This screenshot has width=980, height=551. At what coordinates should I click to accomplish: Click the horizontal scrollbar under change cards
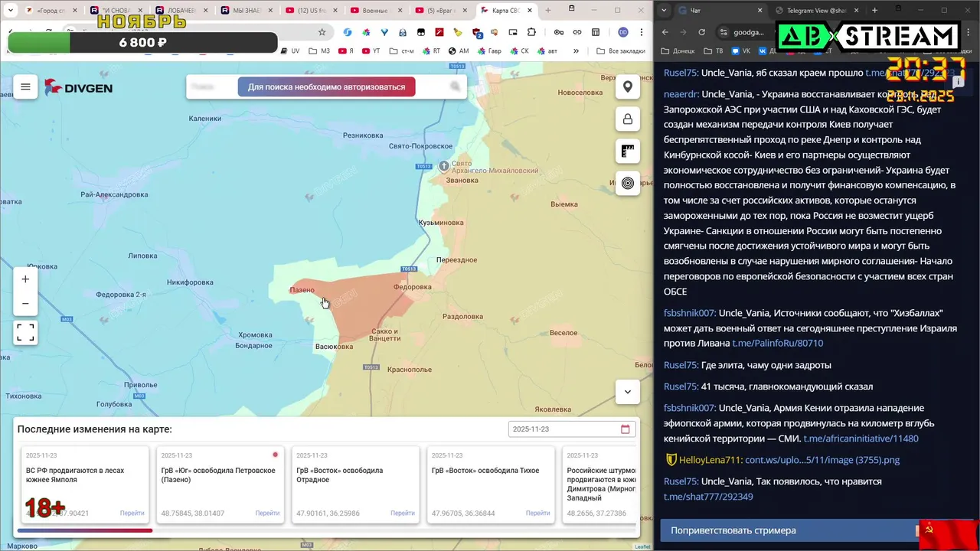(x=84, y=530)
